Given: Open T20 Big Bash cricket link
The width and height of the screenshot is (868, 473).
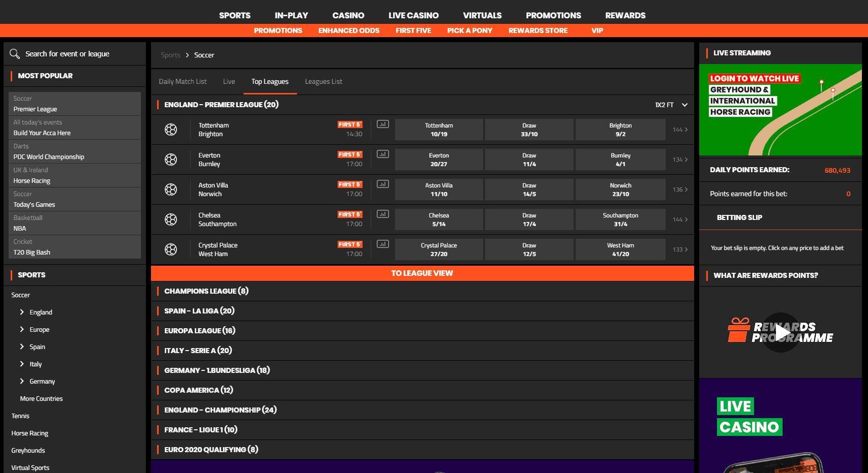Looking at the screenshot, I should point(75,247).
